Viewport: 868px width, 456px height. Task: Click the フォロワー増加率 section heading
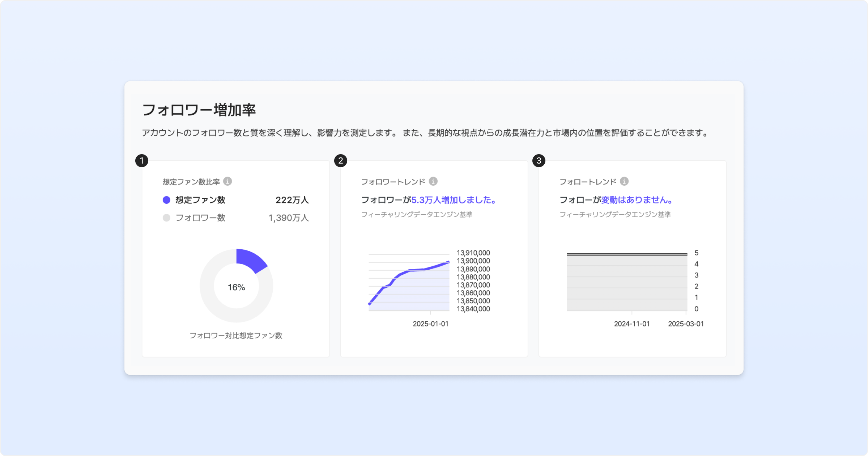click(199, 110)
